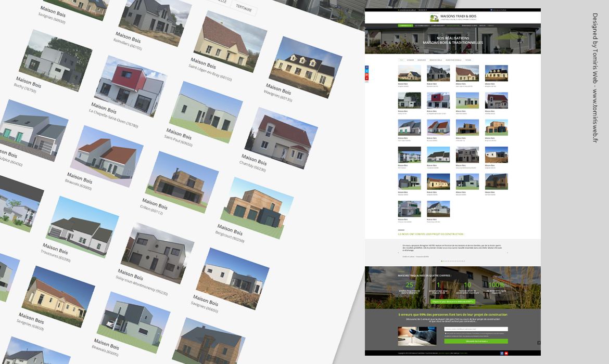This screenshot has height=364, width=609.
Task: Click 'Ils nous ont confiés leur projet' heading
Action: tap(431, 234)
